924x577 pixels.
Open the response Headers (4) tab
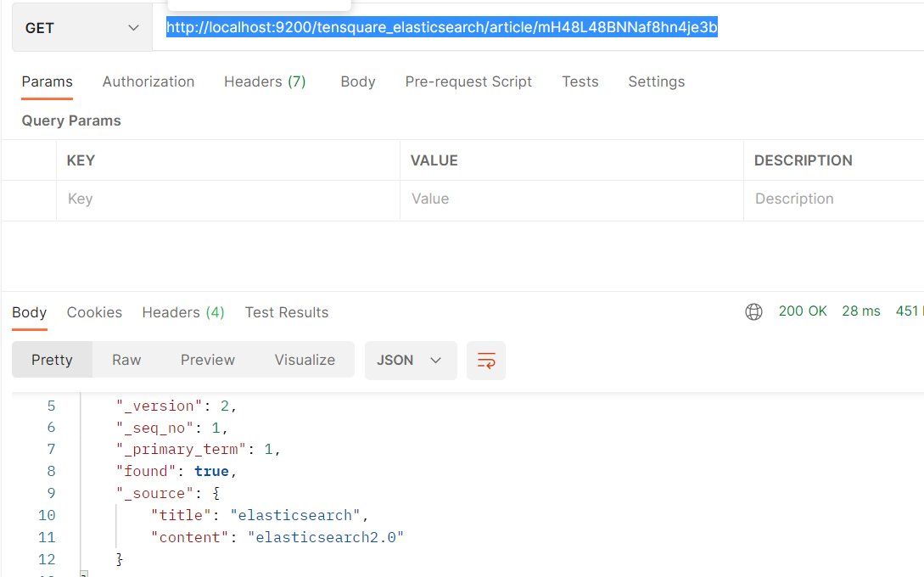click(183, 312)
